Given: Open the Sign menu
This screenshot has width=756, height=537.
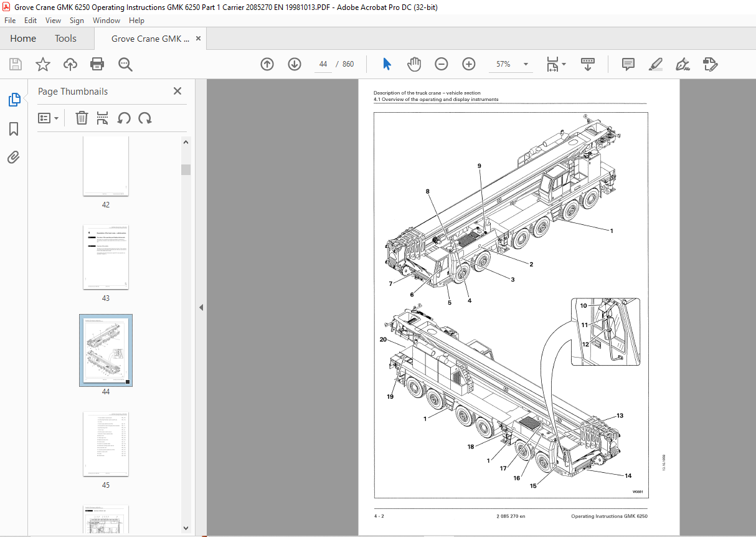Looking at the screenshot, I should 77,21.
